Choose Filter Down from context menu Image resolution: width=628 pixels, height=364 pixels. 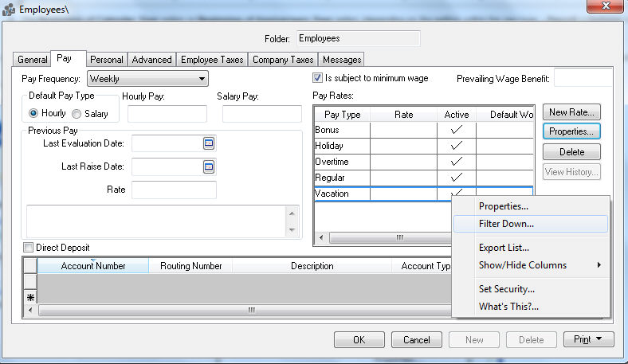[506, 225]
